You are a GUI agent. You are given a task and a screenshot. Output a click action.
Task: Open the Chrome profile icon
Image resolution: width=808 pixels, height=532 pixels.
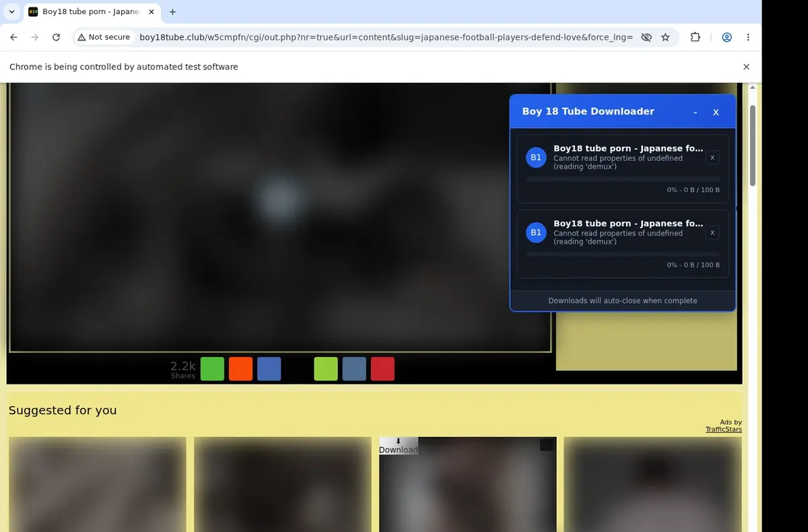pyautogui.click(x=727, y=37)
